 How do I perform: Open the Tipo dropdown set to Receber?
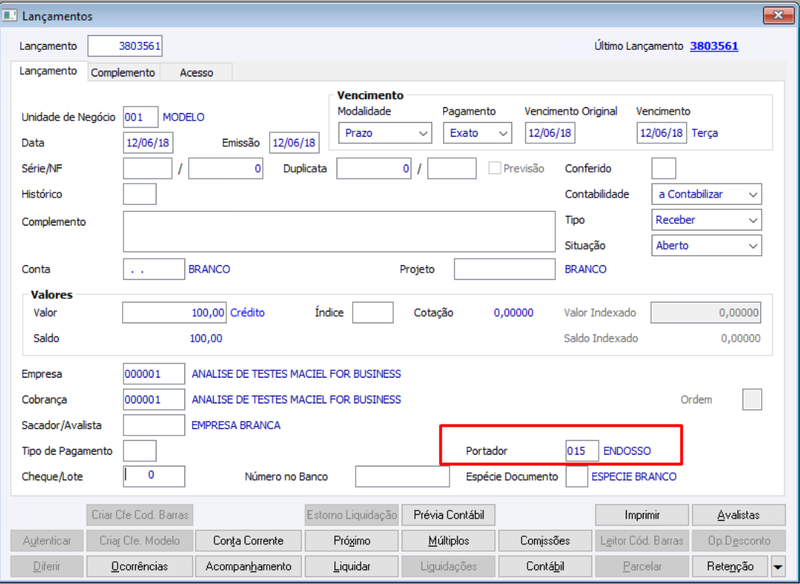coord(707,220)
